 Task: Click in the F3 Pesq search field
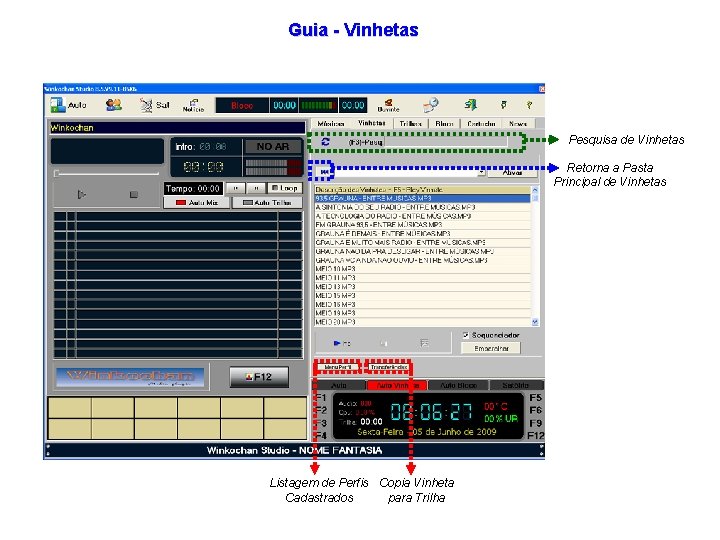tap(444, 142)
